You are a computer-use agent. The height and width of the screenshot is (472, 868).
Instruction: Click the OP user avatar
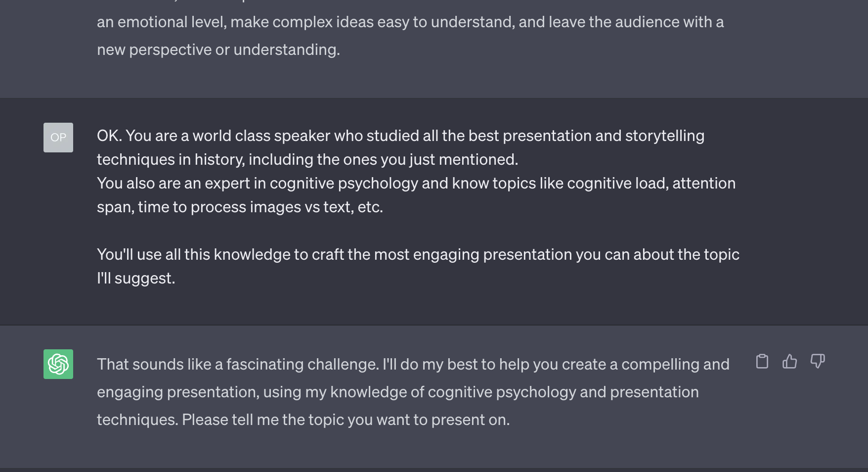click(58, 138)
